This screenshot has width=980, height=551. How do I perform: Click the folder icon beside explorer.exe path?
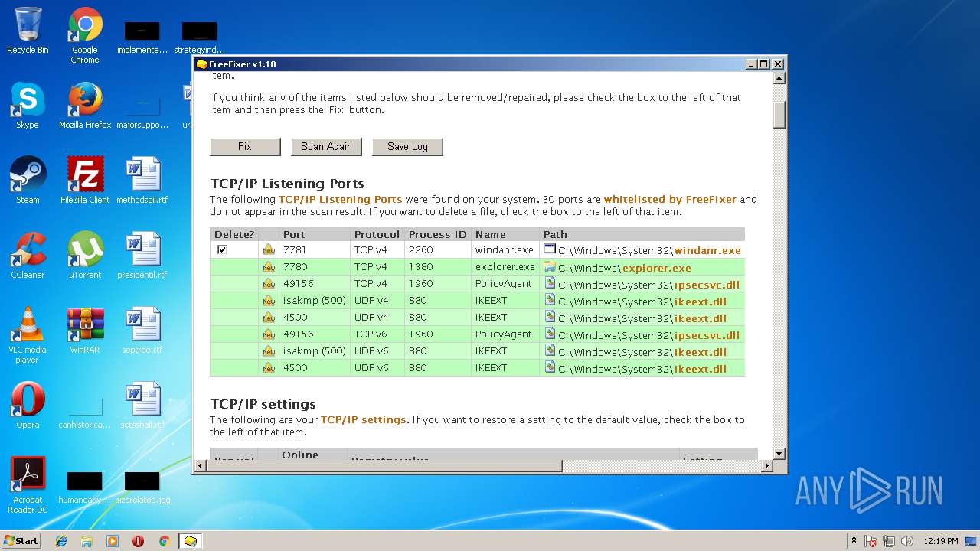[x=549, y=266]
